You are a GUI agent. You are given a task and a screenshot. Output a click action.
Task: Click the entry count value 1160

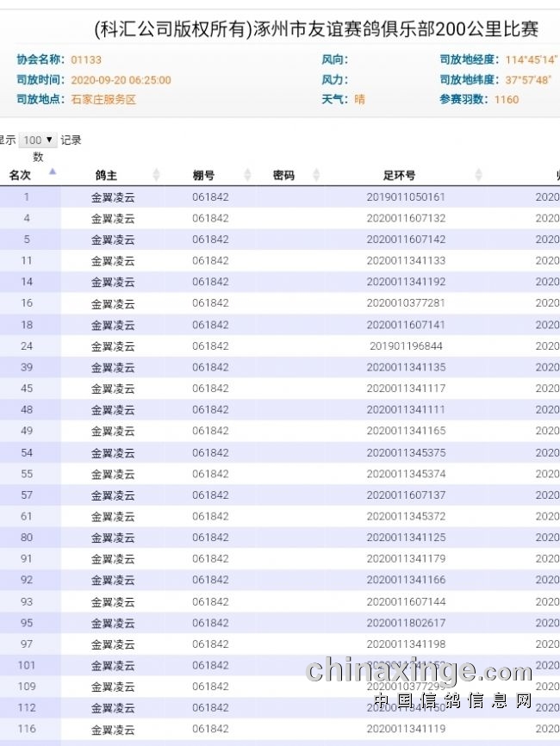click(507, 99)
